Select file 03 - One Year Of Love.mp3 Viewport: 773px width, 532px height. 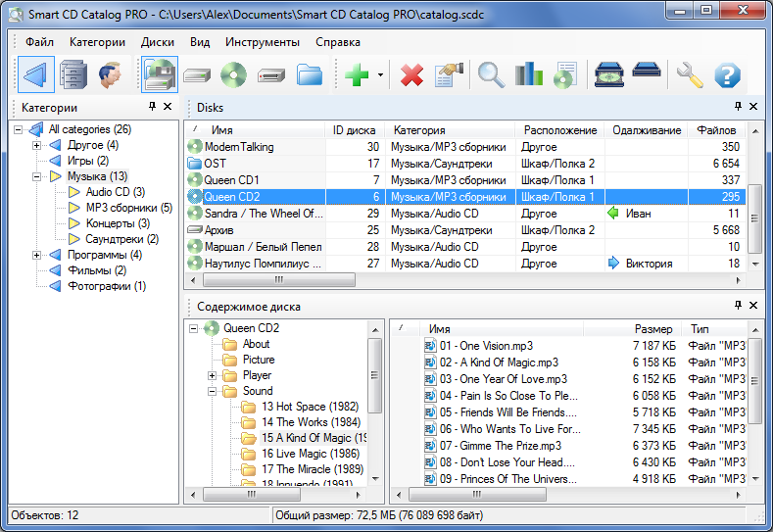[504, 379]
